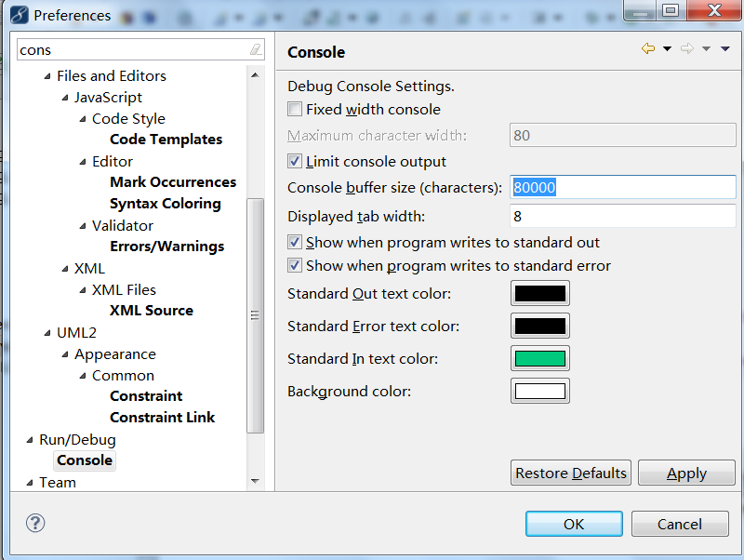Toggle Show when program writes to standard error
This screenshot has height=560, width=744.
pos(295,265)
